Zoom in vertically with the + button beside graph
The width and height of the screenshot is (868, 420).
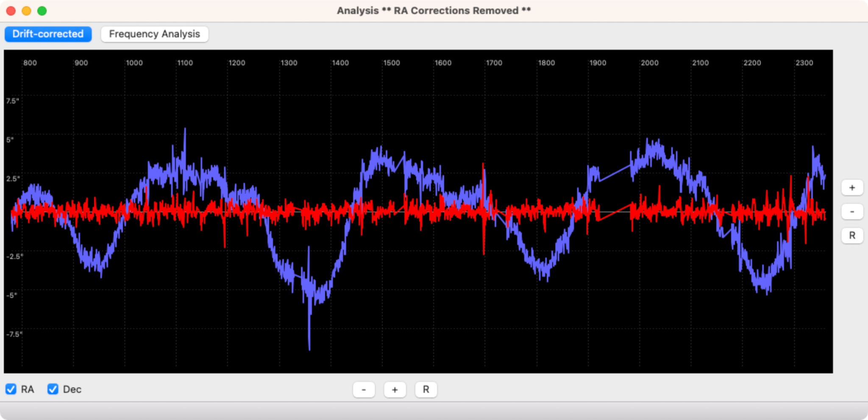click(852, 188)
